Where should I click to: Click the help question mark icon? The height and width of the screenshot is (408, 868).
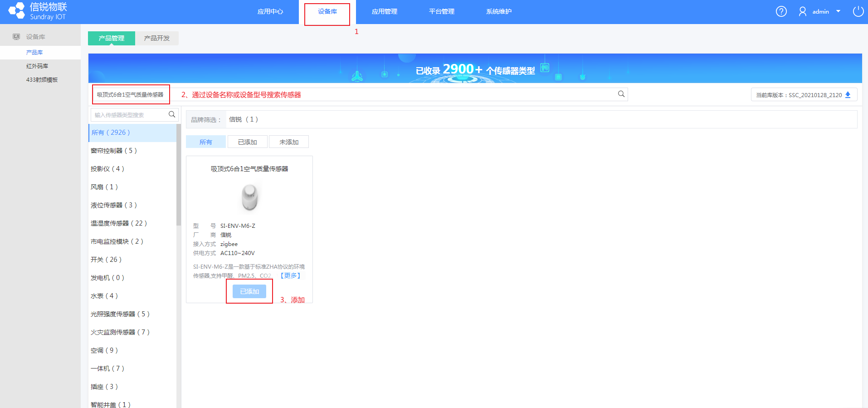tap(781, 11)
